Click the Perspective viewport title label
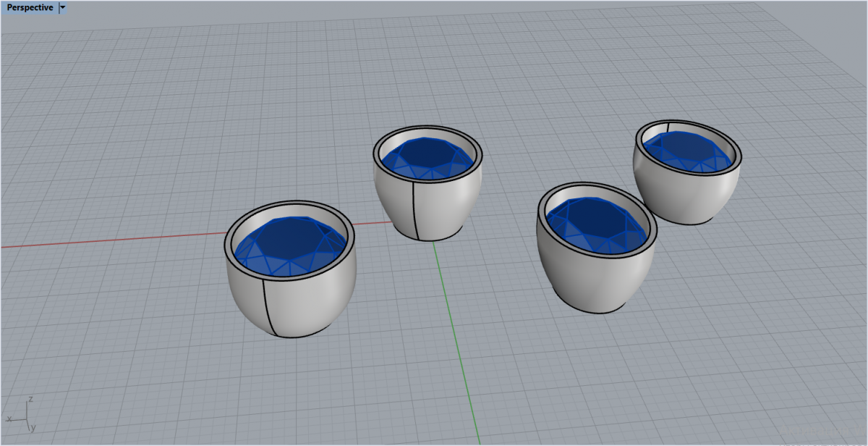 click(x=30, y=8)
